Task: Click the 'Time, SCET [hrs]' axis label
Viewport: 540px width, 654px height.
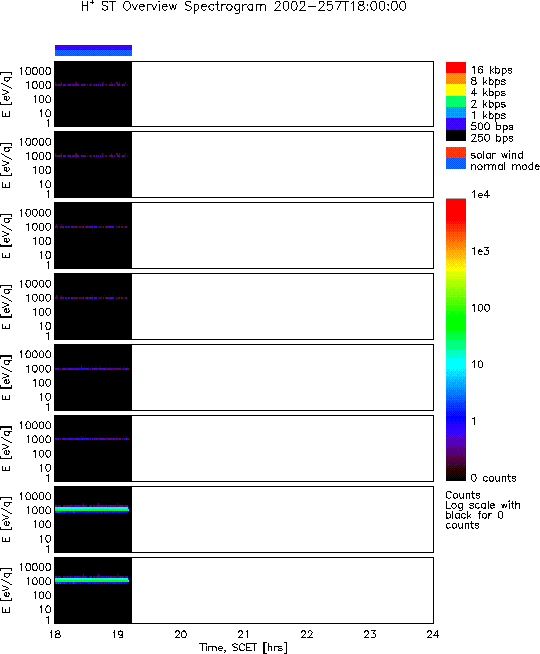Action: [x=243, y=647]
